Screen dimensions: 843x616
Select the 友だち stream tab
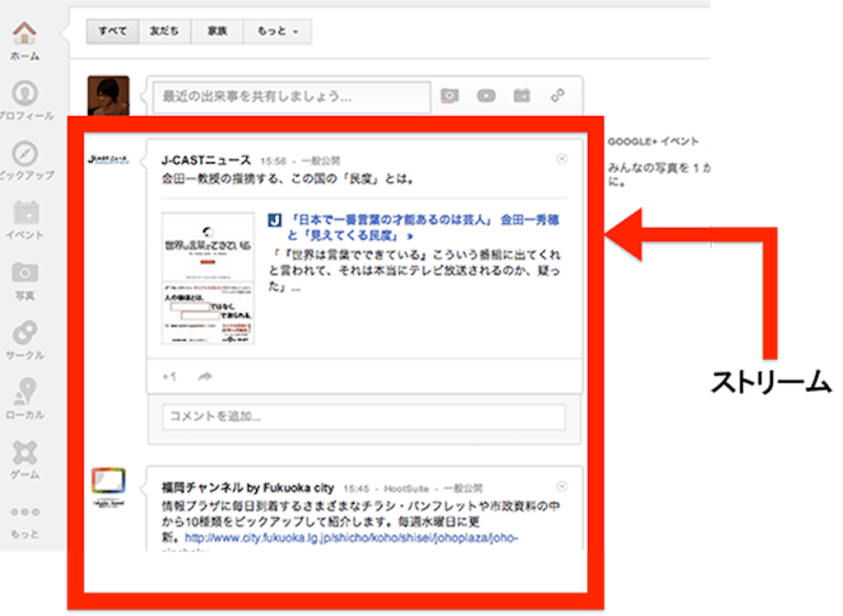[x=165, y=31]
